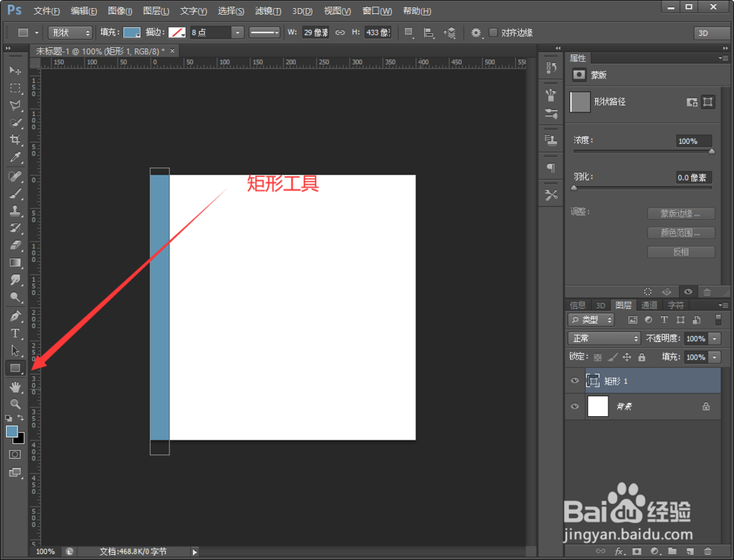Select the Brush tool
This screenshot has height=560, width=734.
[15, 193]
